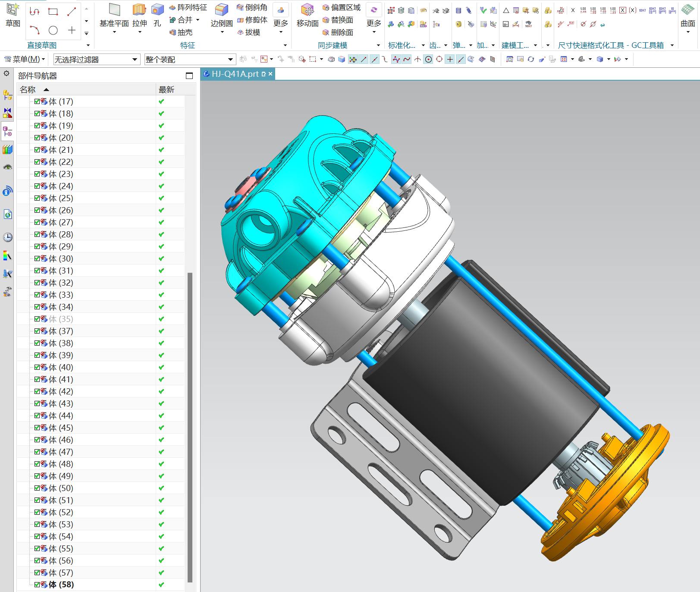Switch to the HJ-Q41A.prt tab

point(235,74)
